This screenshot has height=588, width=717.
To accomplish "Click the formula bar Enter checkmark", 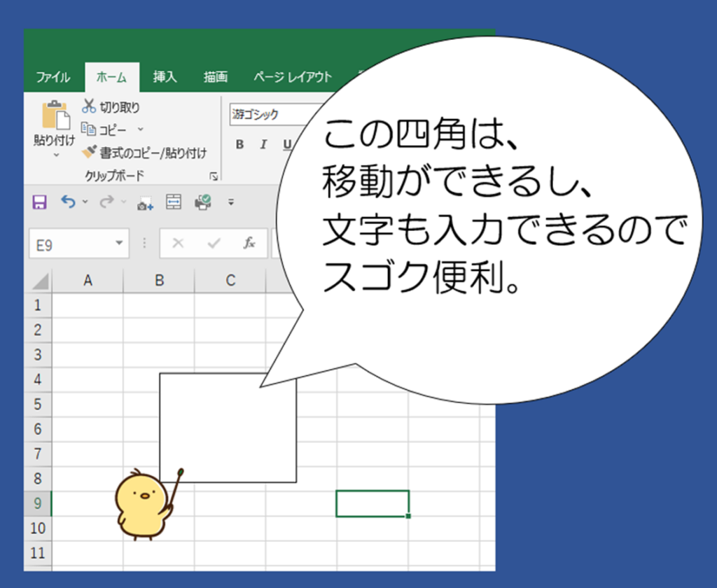I will tap(214, 243).
